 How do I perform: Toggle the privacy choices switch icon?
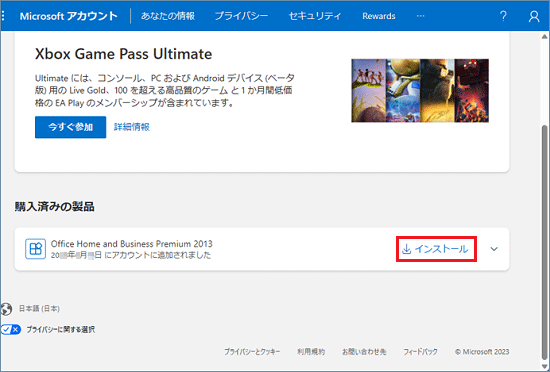click(x=11, y=330)
